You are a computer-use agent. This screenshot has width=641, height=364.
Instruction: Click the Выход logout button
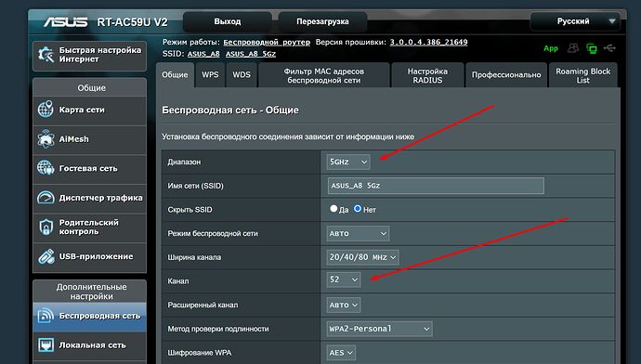228,21
